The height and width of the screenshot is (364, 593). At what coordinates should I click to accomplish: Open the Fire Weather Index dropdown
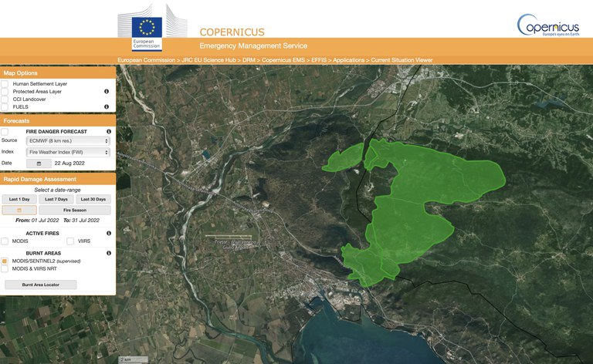[68, 152]
